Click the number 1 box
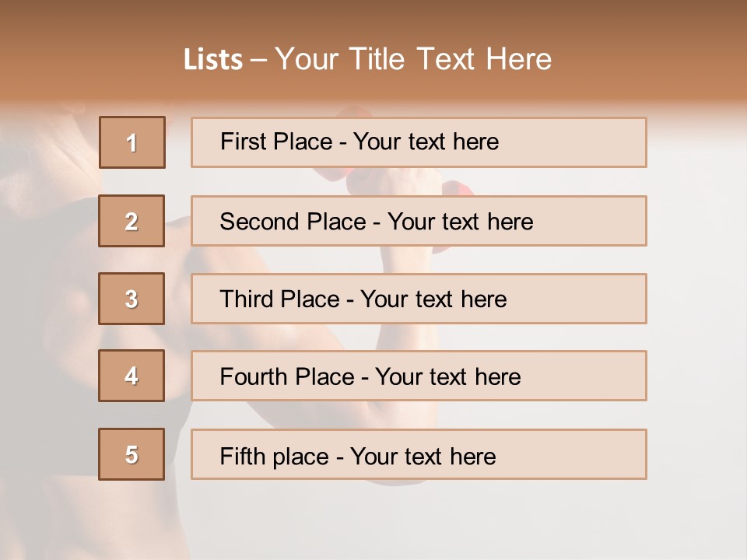This screenshot has width=747, height=560. (x=132, y=142)
